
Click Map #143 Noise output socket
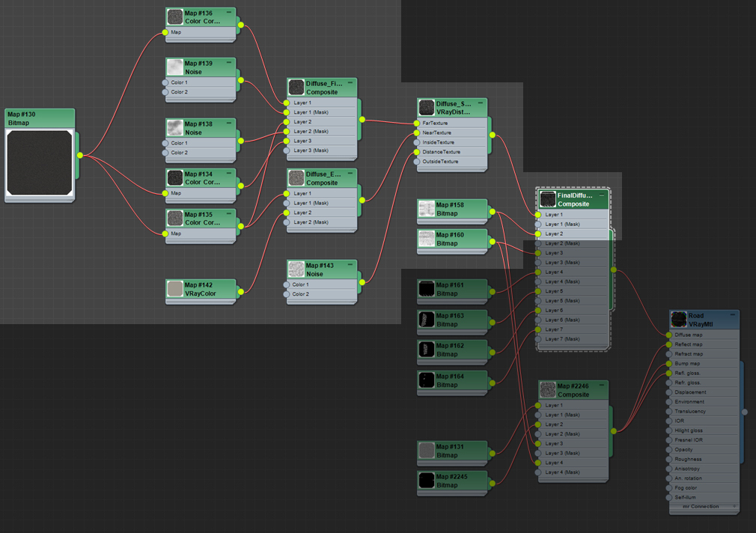(362, 282)
